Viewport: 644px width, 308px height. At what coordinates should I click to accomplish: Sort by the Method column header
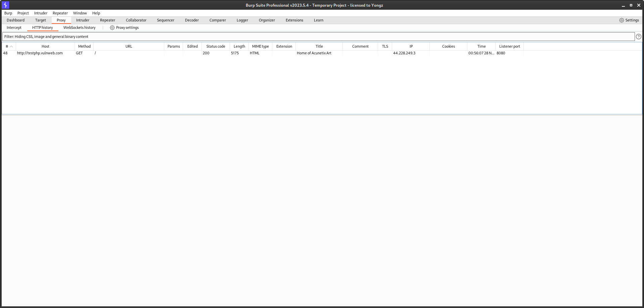84,46
